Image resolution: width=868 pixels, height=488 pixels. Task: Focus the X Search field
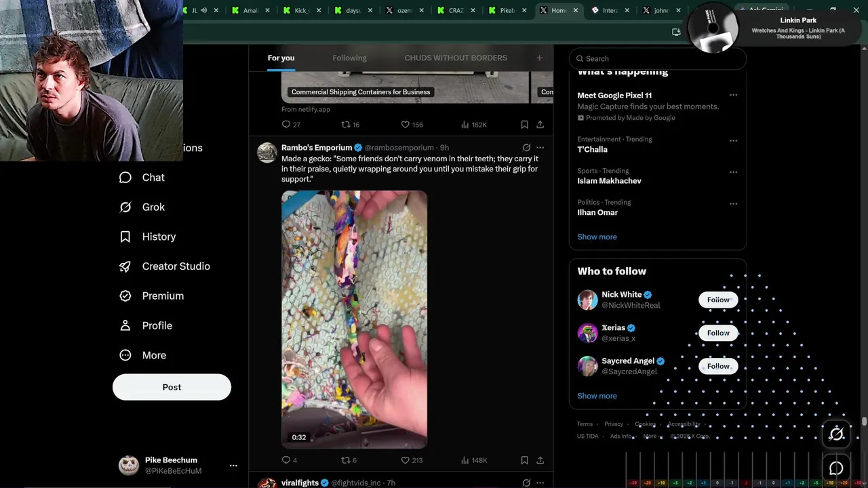tap(658, 58)
